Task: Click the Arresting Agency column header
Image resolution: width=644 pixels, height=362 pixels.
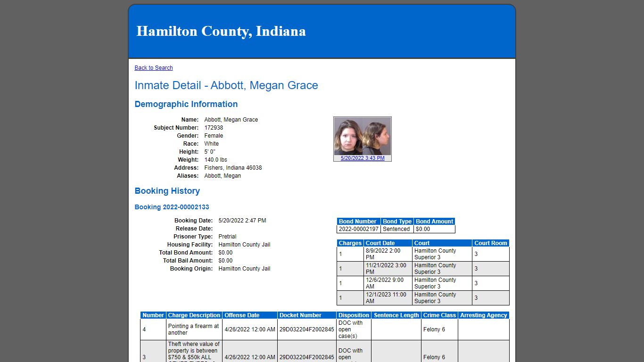Action: tap(484, 315)
